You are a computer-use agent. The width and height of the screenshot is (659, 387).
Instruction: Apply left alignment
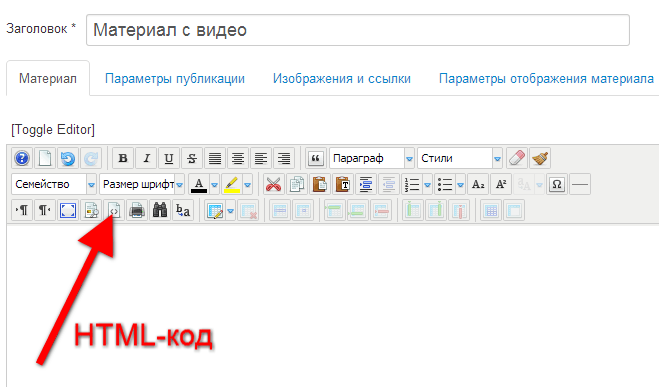(261, 158)
